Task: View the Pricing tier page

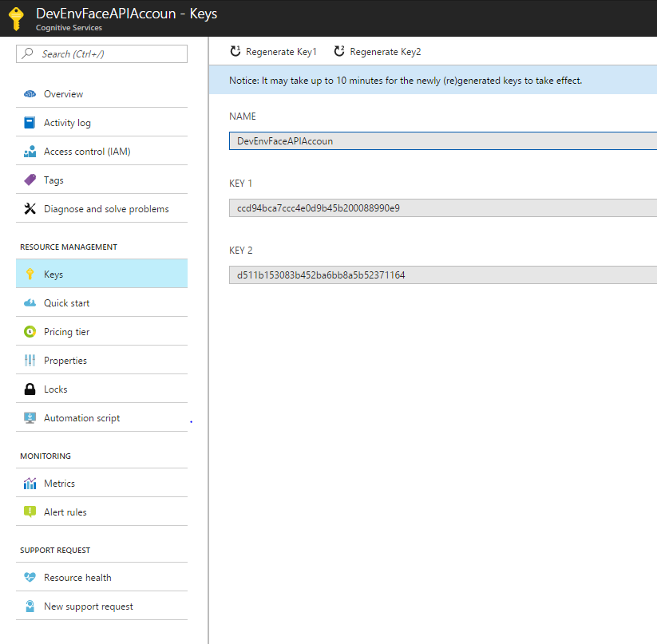Action: [102, 332]
